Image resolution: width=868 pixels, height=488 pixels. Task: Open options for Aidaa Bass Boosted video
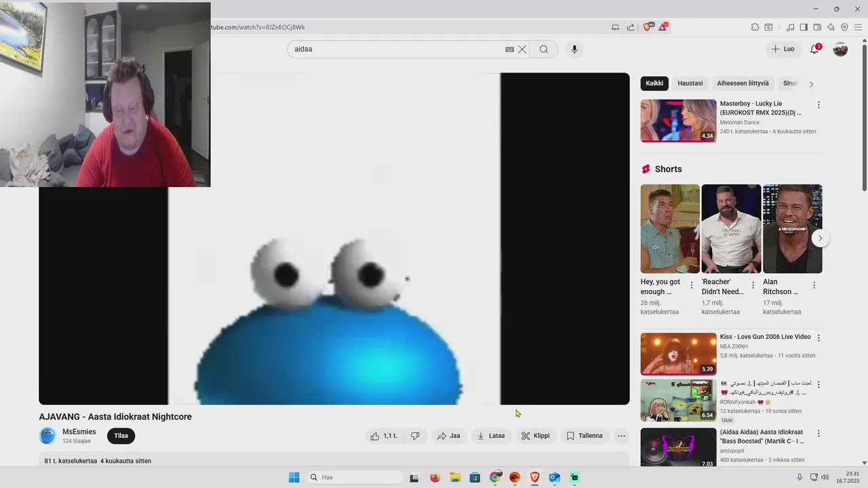coord(818,433)
